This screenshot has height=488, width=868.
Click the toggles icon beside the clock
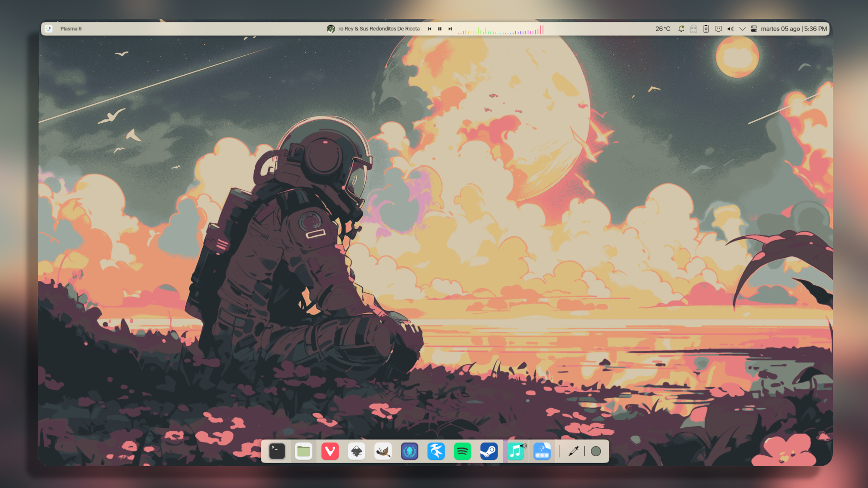click(x=754, y=28)
